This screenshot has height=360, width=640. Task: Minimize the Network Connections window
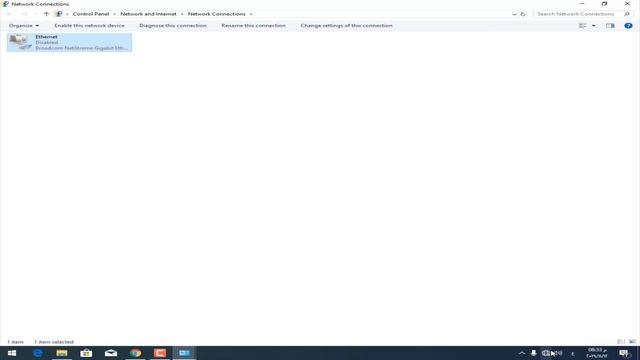582,4
